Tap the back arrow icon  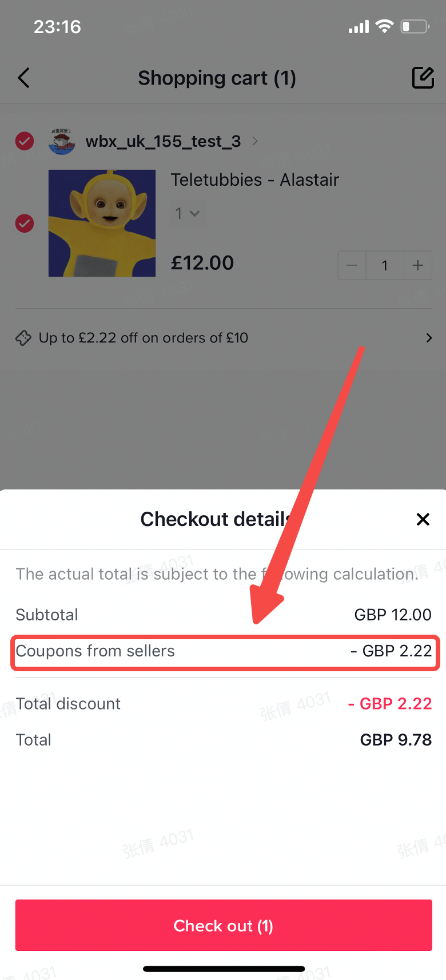click(23, 78)
